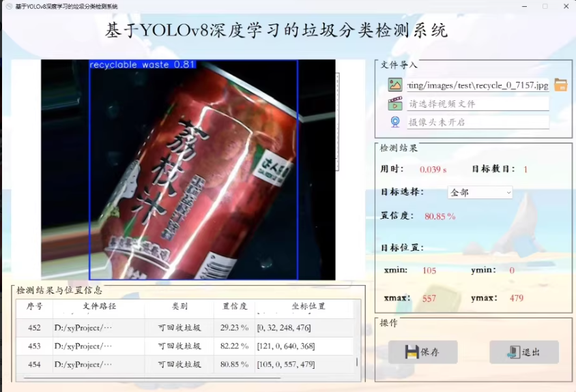The height and width of the screenshot is (392, 576).
Task: Click the image path field recycle_0_7157.jpg
Action: click(478, 85)
